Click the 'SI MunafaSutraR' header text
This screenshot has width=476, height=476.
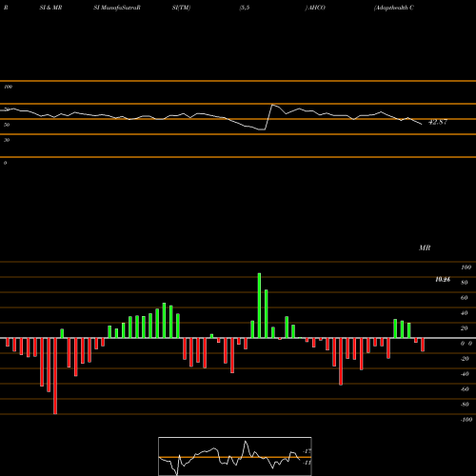click(117, 8)
